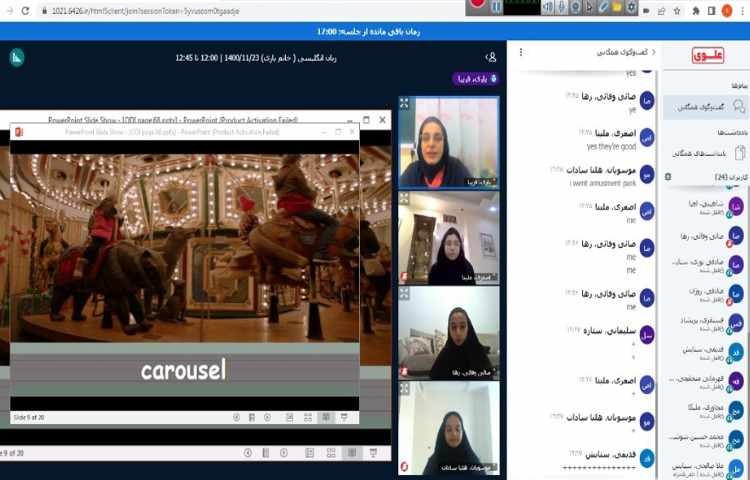Click chat message 'i went amusement park'
750x480 pixels.
coord(603,183)
